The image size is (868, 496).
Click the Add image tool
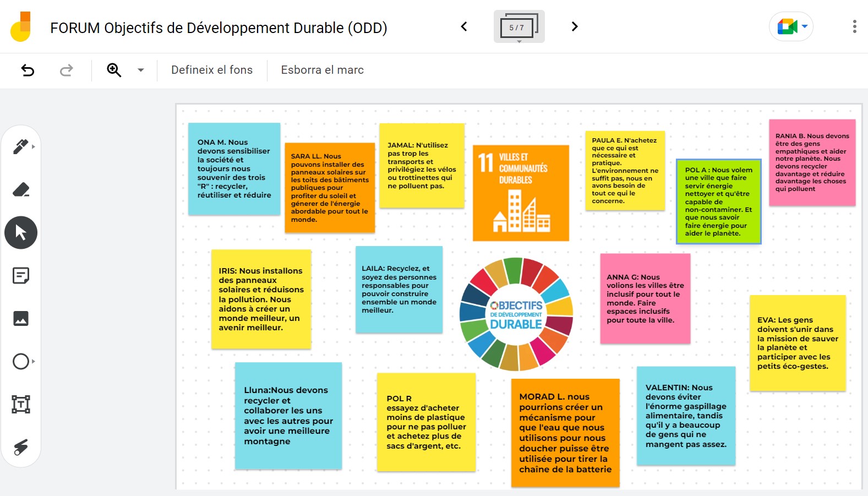[x=21, y=318]
